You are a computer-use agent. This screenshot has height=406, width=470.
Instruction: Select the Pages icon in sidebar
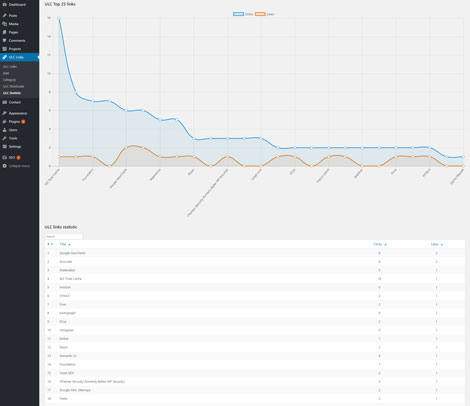point(4,32)
